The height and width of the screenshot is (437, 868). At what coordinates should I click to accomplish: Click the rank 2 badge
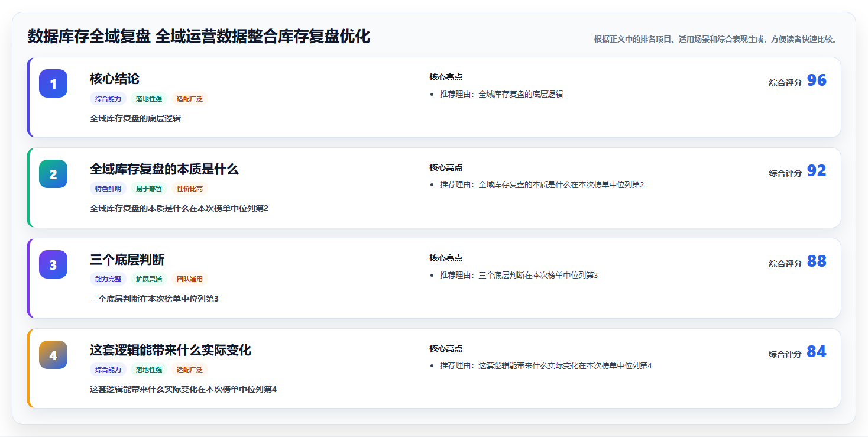pos(53,174)
